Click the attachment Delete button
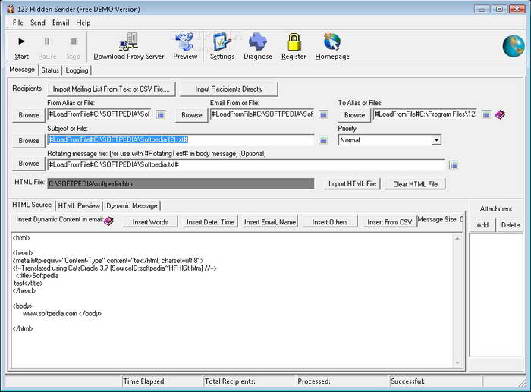Viewport: 531px width, 392px height. 510,225
